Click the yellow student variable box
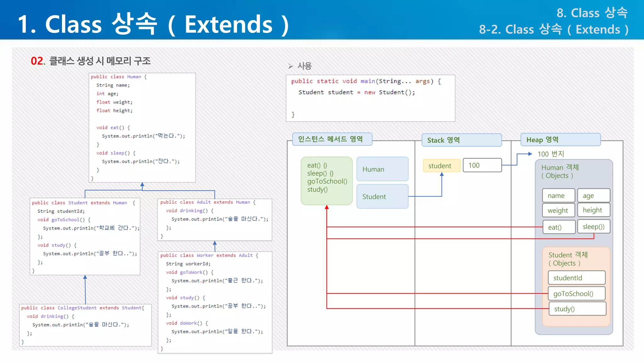644x362 pixels. point(441,166)
